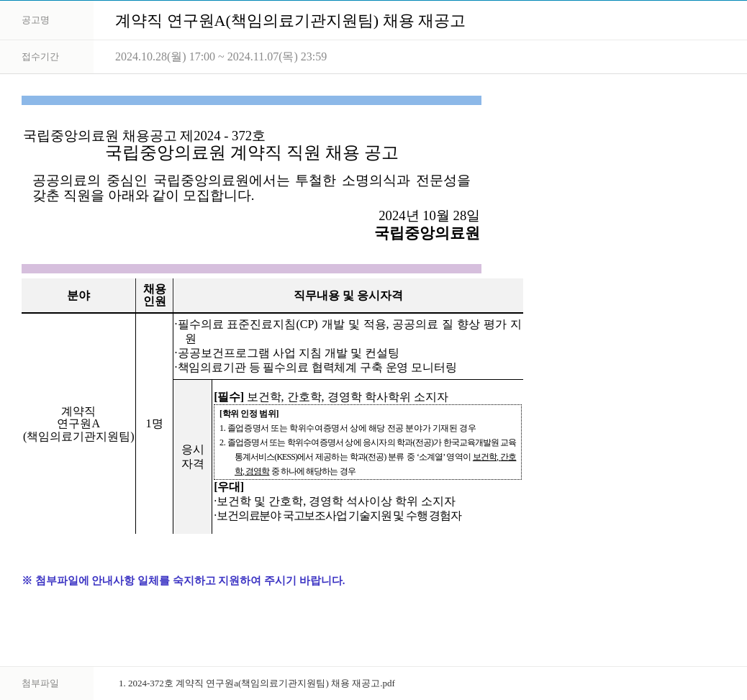This screenshot has height=700, width=747.
Task: Click the blue notice '※ 첨부파일에 안내사항 일체를 숙지하고…'
Action: (184, 581)
